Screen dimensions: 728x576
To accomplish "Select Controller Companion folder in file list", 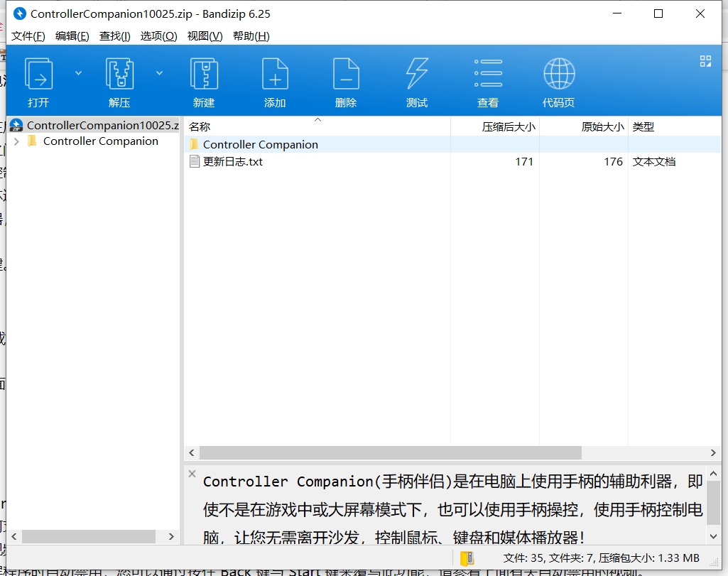I will [452, 144].
